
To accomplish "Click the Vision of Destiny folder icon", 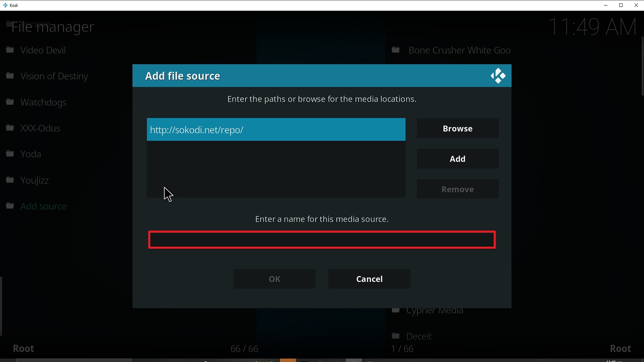I will point(10,76).
